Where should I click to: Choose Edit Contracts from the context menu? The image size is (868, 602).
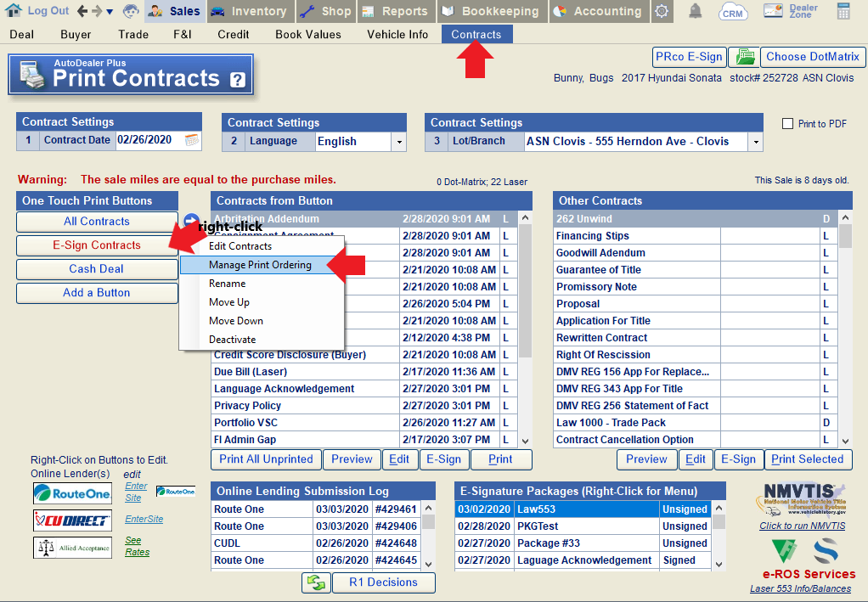262,246
